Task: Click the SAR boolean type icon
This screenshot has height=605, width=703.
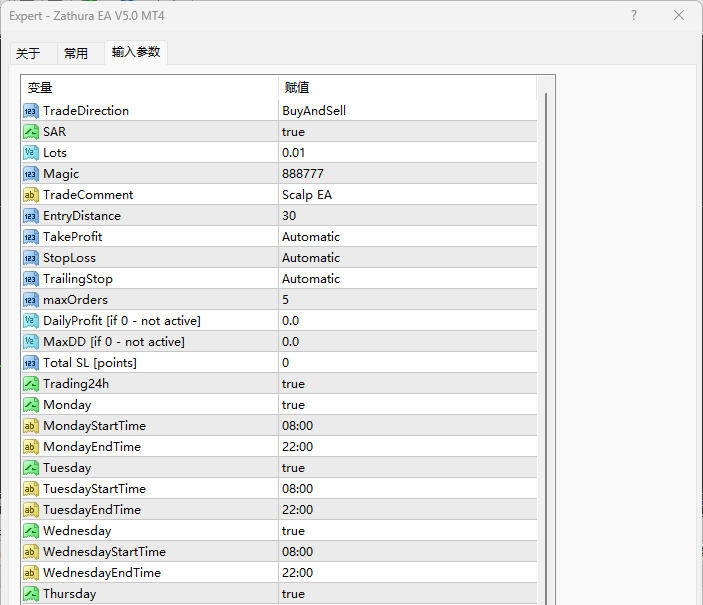Action: 31,132
